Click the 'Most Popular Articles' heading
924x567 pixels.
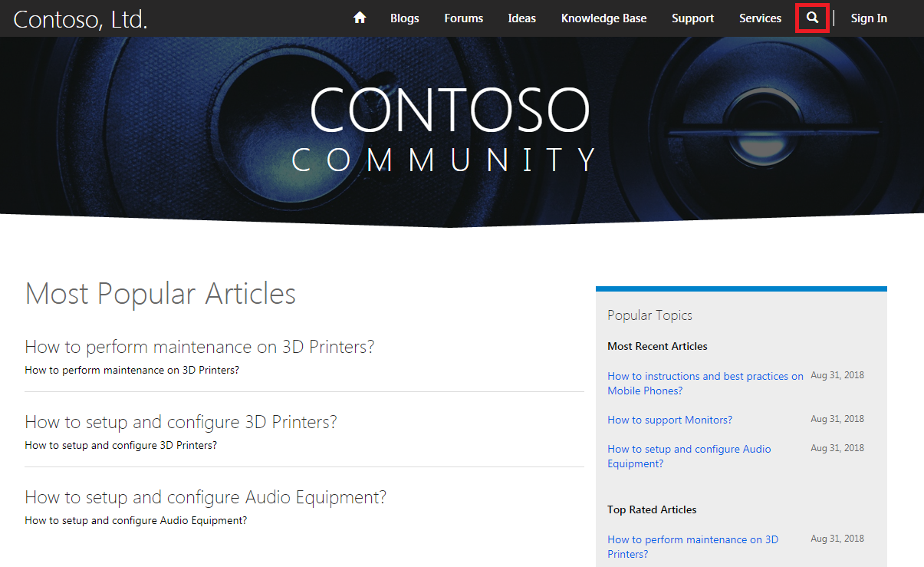(x=160, y=294)
